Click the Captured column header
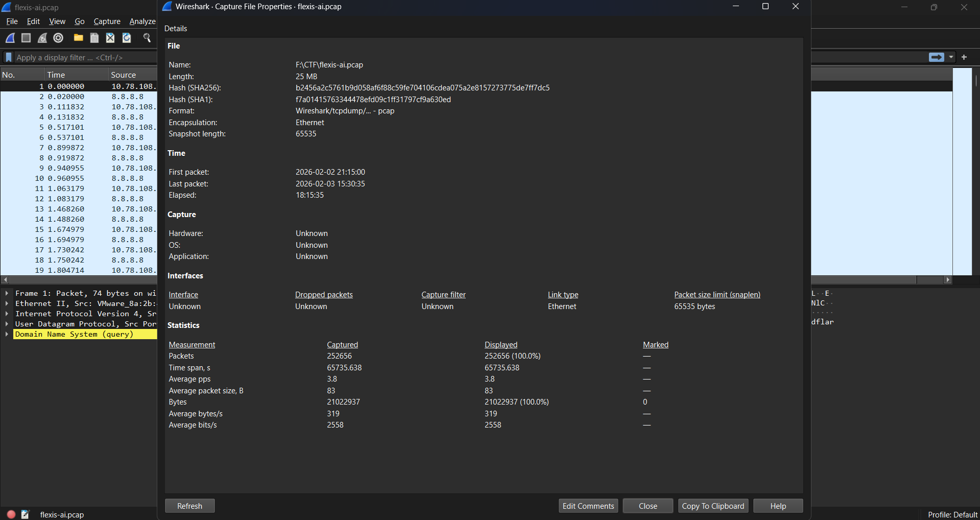This screenshot has height=520, width=980. coord(342,345)
